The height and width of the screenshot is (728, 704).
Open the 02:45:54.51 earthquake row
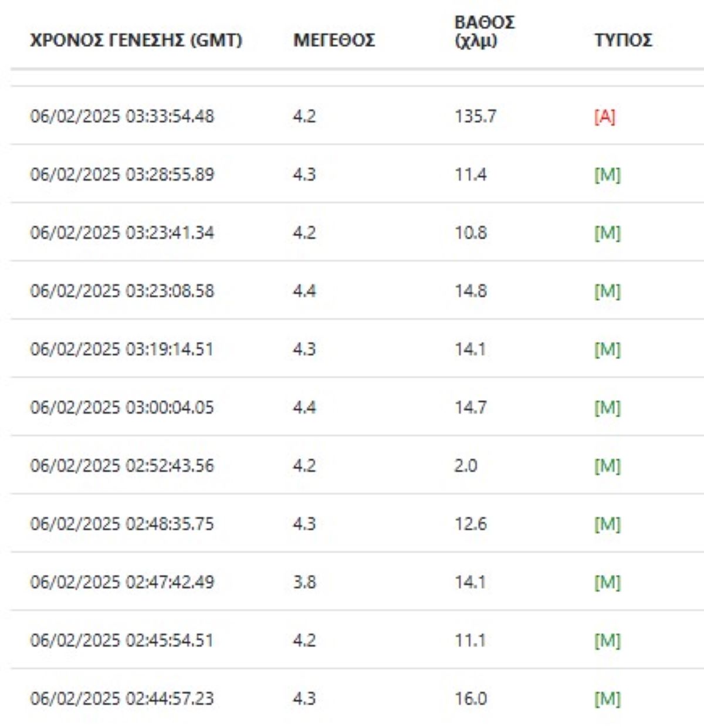(x=122, y=640)
